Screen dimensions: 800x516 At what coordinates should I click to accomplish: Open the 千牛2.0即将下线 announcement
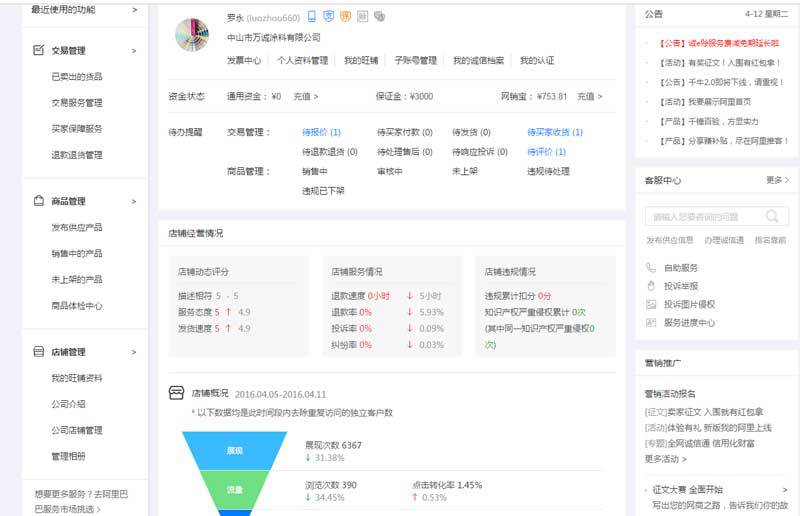tap(721, 82)
